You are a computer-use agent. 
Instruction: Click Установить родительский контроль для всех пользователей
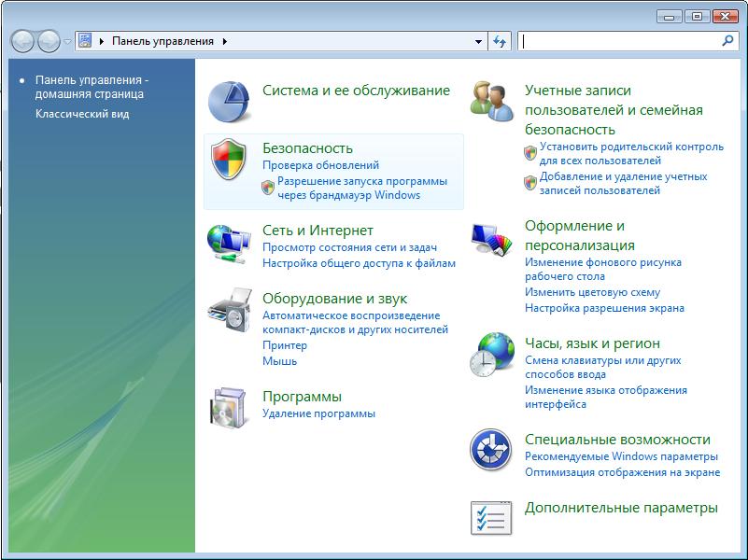(x=631, y=153)
